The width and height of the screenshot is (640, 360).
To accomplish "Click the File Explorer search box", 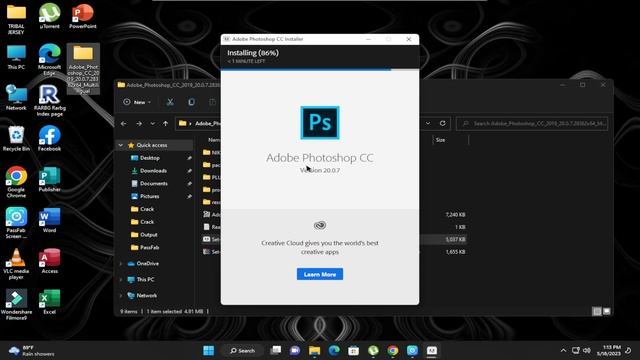I will click(x=532, y=123).
